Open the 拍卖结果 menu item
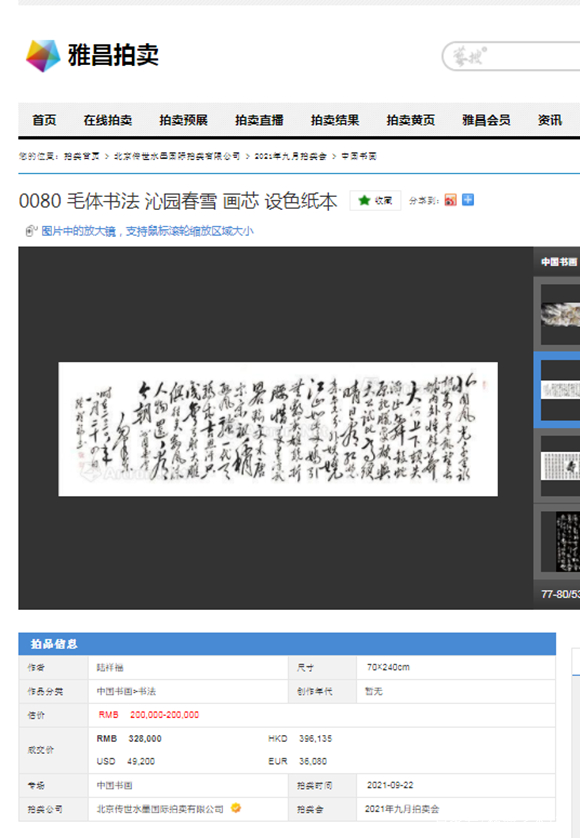Viewport: 580px width, 838px height. pos(335,120)
